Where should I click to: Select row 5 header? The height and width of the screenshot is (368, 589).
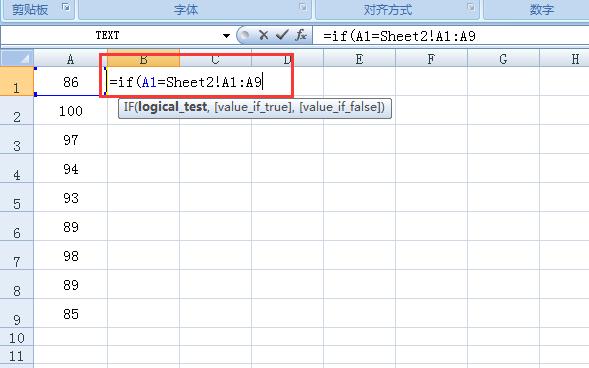click(x=17, y=197)
